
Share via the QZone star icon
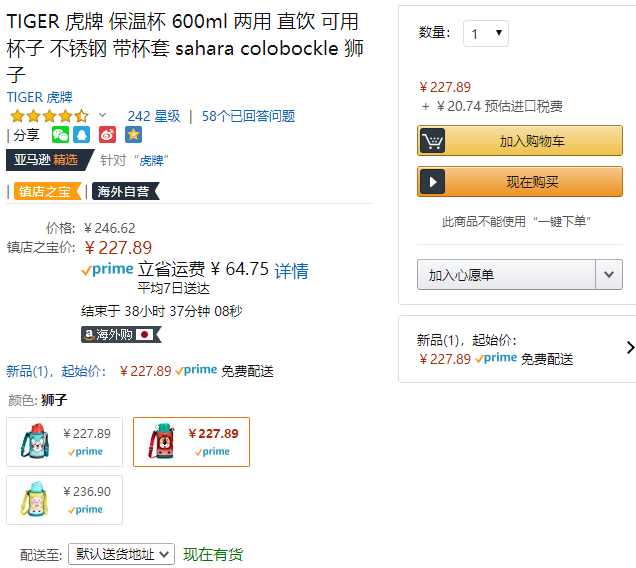[133, 135]
